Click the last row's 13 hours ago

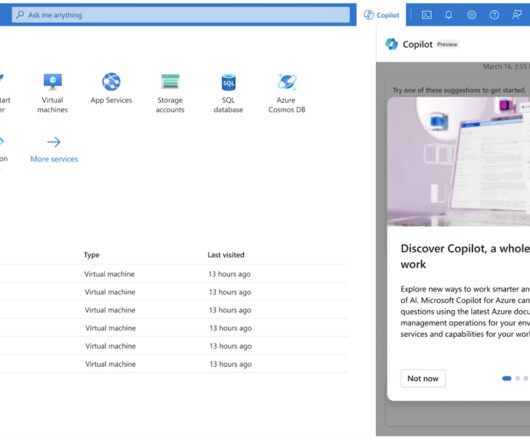click(231, 364)
